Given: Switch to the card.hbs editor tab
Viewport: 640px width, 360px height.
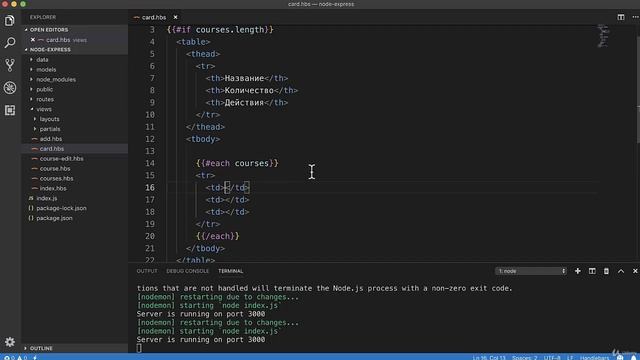Looking at the screenshot, I should 153,17.
